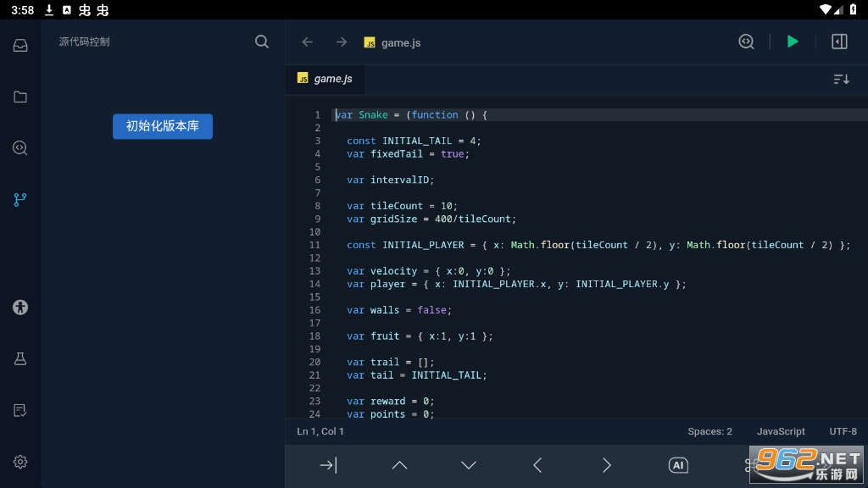868x488 pixels.
Task: Open the inbox panel in sidebar
Action: 20,46
